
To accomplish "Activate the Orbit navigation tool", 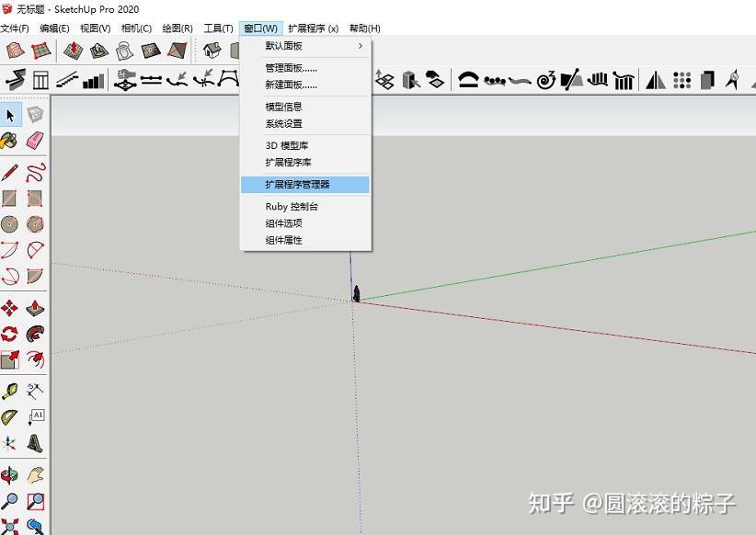I will [x=11, y=473].
